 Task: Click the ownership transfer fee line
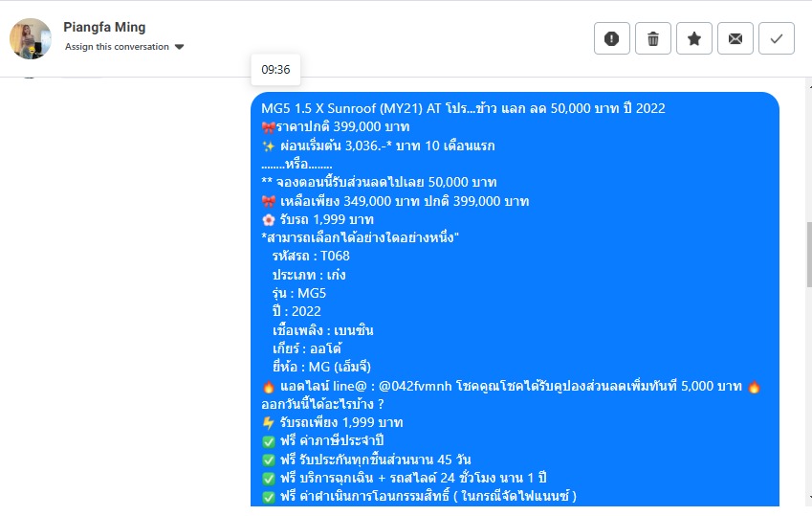419,496
